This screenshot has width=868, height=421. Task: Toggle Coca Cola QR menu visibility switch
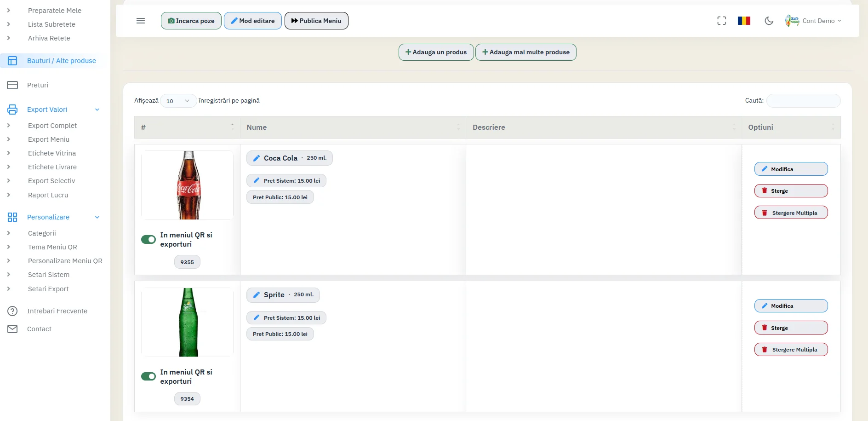(x=148, y=239)
